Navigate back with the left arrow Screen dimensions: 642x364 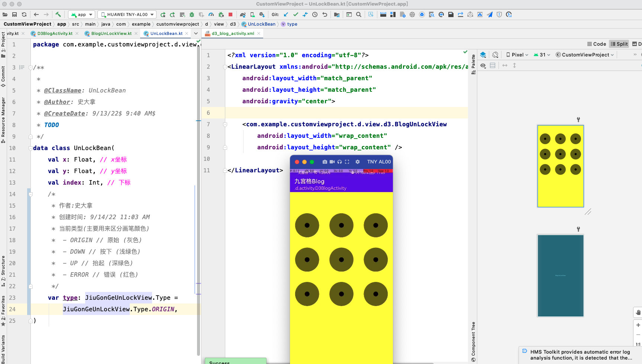coord(36,14)
